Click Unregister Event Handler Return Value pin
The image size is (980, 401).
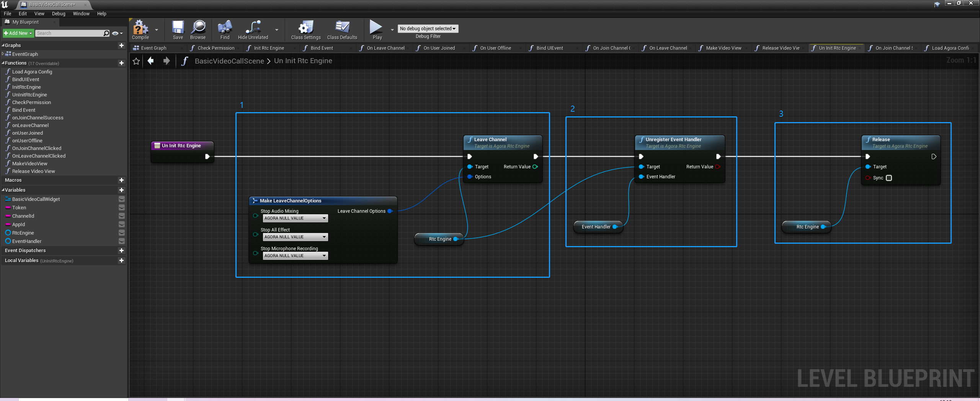coord(717,166)
